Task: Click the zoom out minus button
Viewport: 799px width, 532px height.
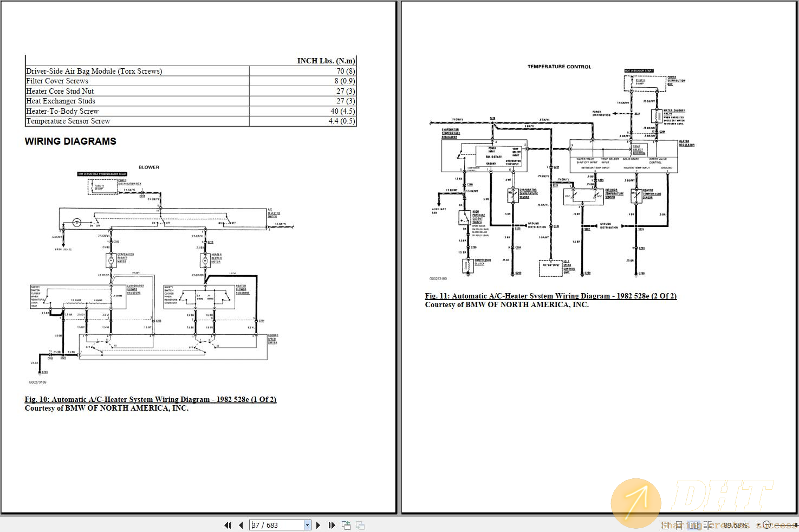Action: coord(766,525)
